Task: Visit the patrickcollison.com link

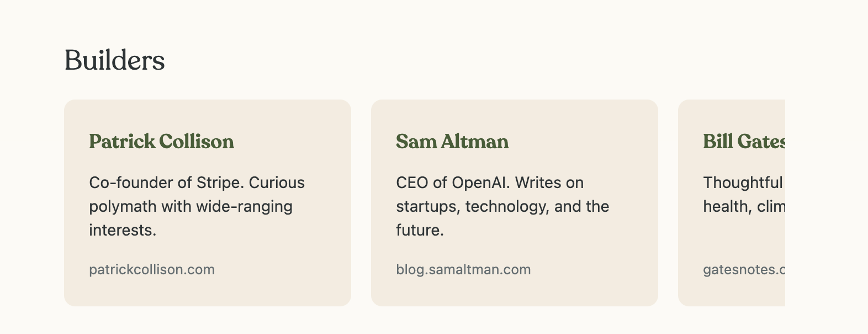Action: [x=152, y=270]
